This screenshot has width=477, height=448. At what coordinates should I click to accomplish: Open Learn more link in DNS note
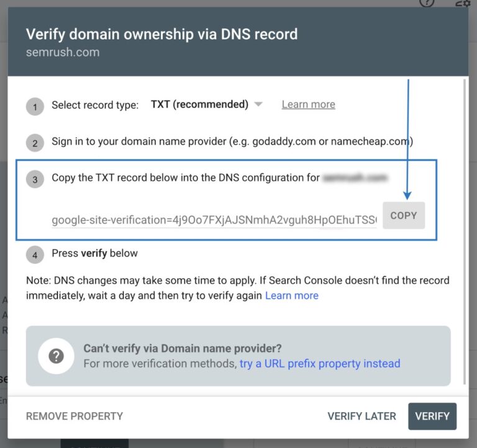tap(291, 295)
